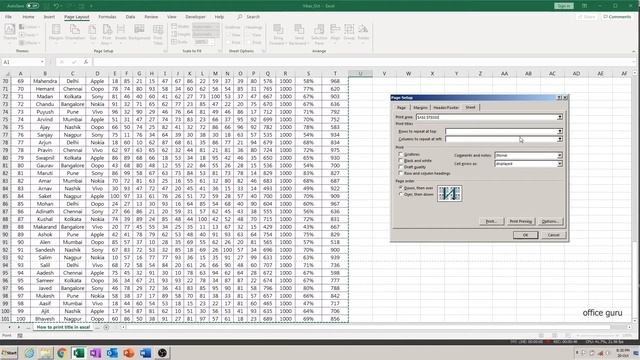Viewport: 640px width, 360px height.
Task: Click the Background ribbon icon
Action: [x=139, y=33]
